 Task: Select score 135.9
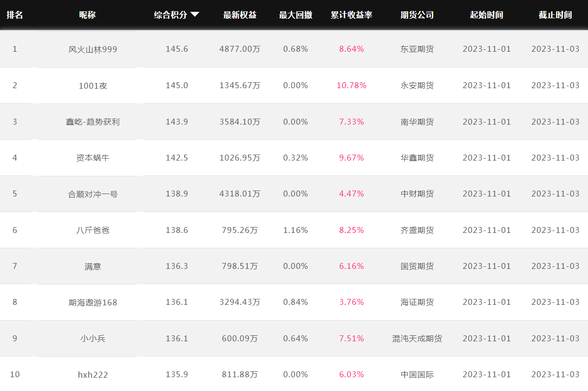[177, 375]
